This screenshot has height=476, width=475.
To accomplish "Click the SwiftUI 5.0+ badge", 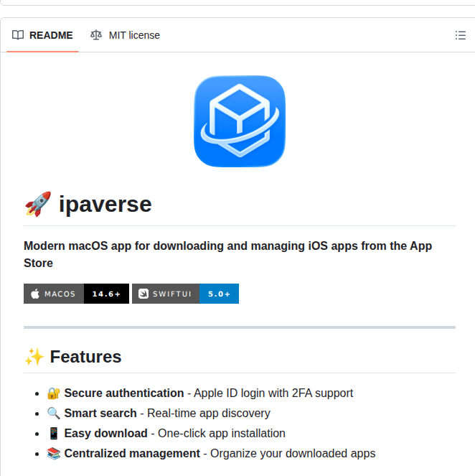I will click(185, 294).
